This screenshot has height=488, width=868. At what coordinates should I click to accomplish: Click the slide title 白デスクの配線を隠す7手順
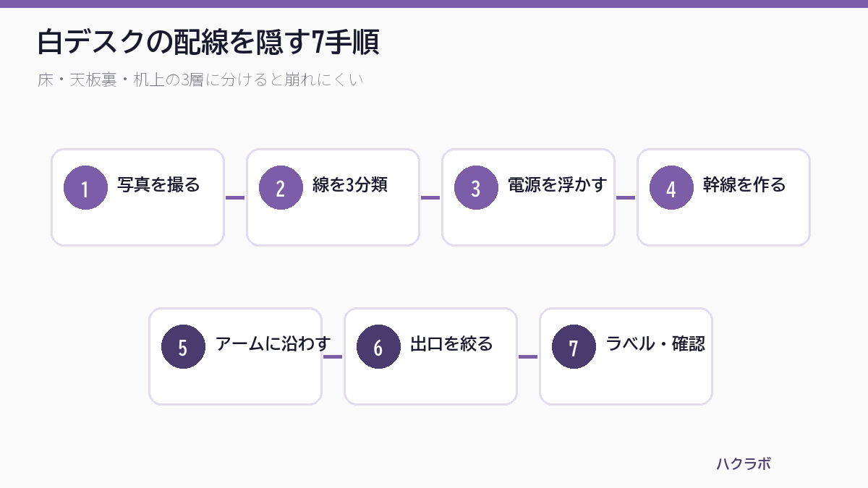(x=208, y=43)
